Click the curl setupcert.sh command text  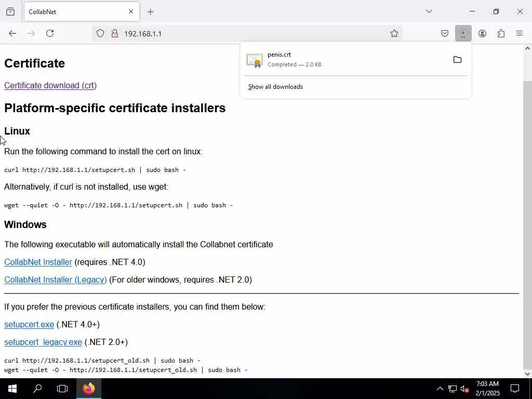pyautogui.click(x=95, y=170)
